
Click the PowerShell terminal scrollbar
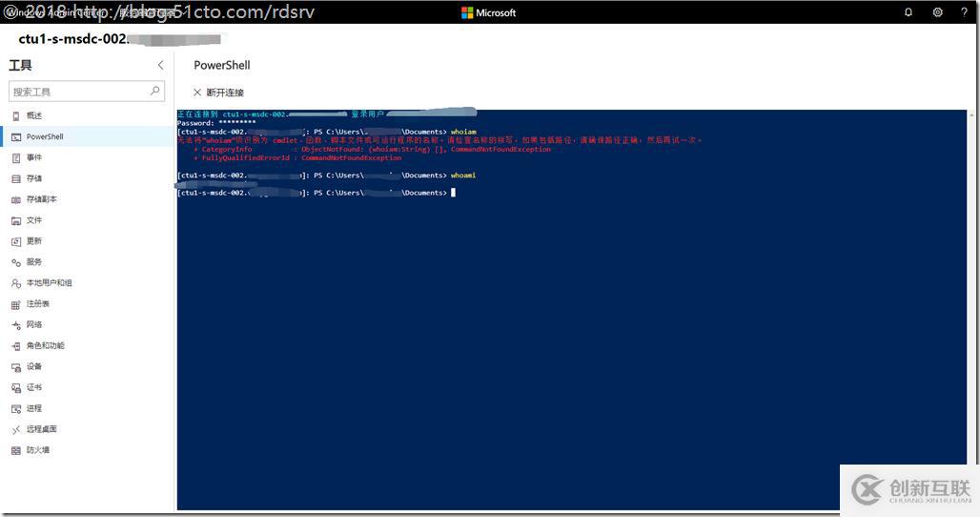(971, 287)
